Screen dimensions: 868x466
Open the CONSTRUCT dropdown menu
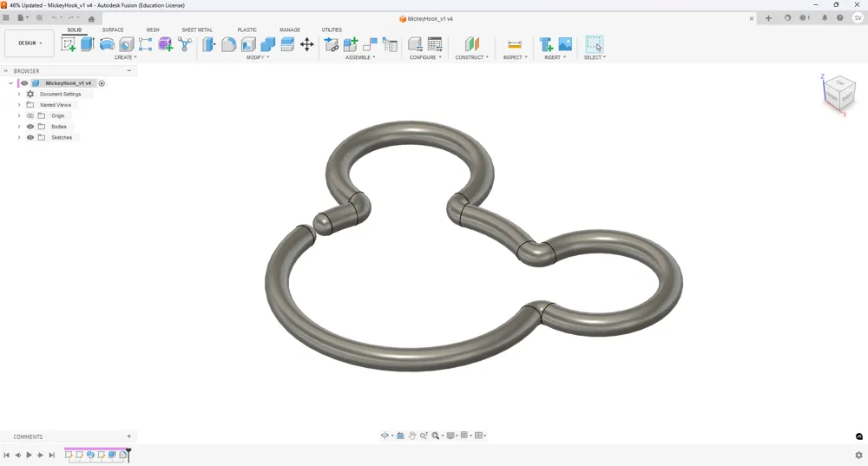(x=471, y=57)
